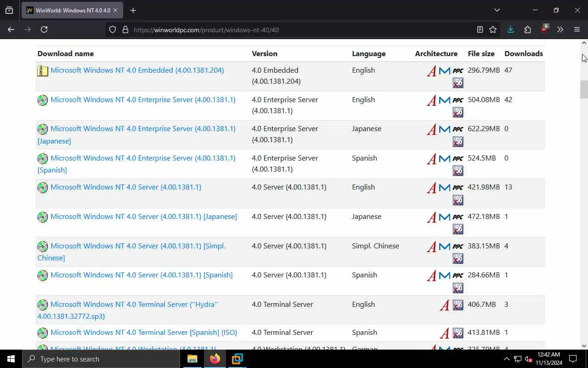Open Enterprise Server (4.00.1381.1) English link
This screenshot has width=588, height=368.
coord(143,100)
